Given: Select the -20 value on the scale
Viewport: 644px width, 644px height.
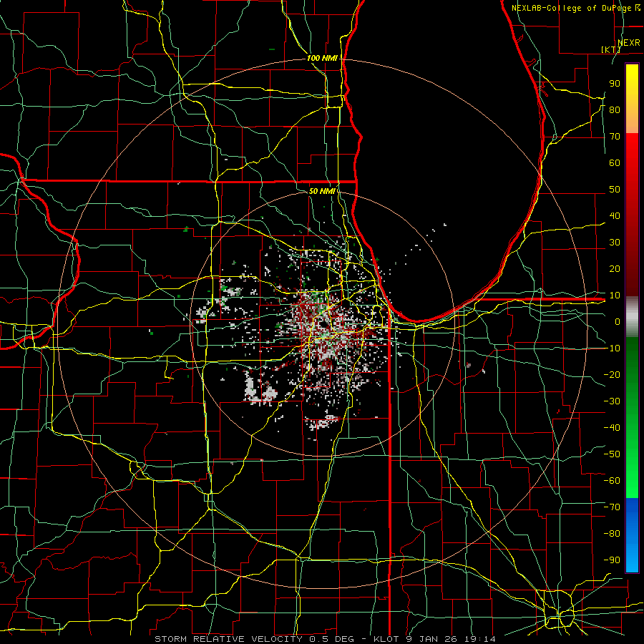Looking at the screenshot, I should tap(612, 374).
